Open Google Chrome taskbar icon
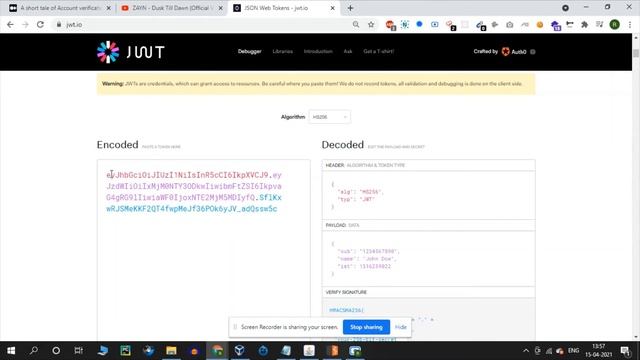This screenshot has width=640, height=360. (x=217, y=351)
